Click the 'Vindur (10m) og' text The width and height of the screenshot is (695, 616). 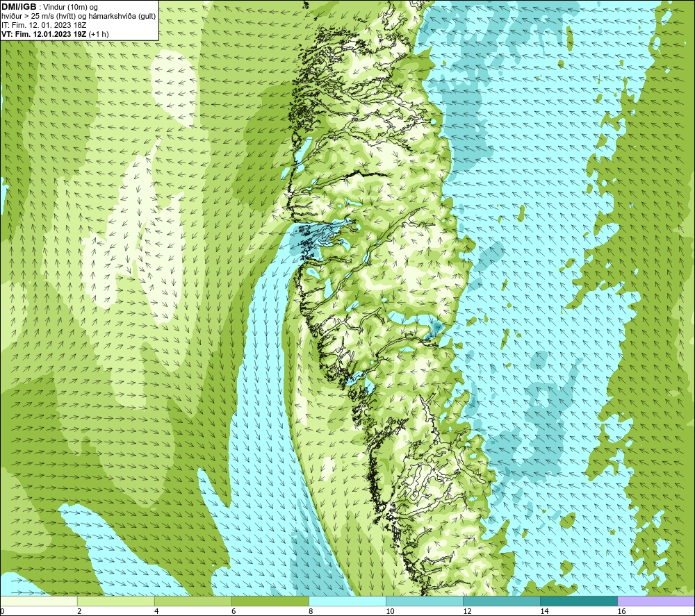pyautogui.click(x=70, y=8)
